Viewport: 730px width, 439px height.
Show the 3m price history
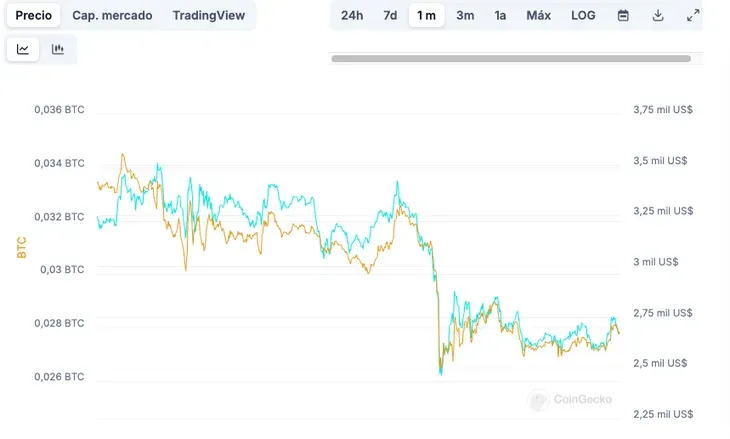point(465,16)
